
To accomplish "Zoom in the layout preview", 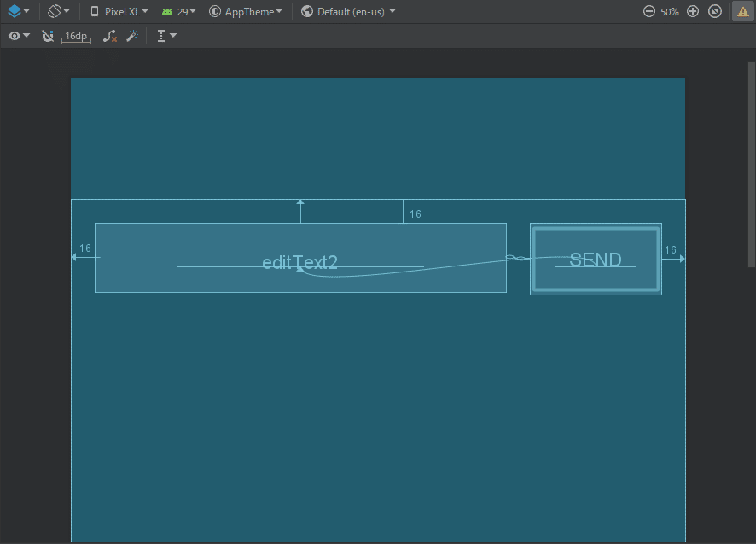I will pos(693,12).
